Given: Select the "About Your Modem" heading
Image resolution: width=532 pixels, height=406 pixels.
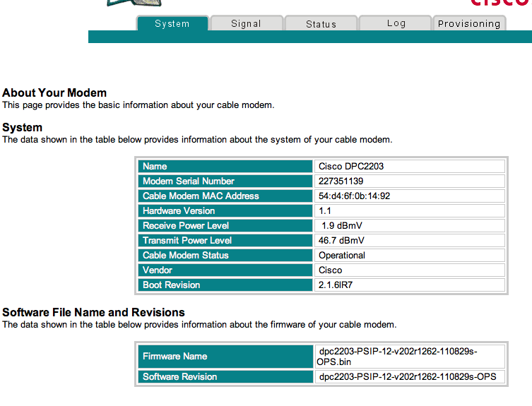Looking at the screenshot, I should pyautogui.click(x=54, y=92).
